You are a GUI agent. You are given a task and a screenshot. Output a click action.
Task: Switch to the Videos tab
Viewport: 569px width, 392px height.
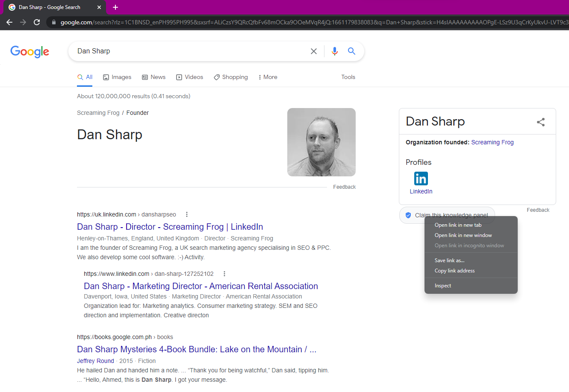190,77
